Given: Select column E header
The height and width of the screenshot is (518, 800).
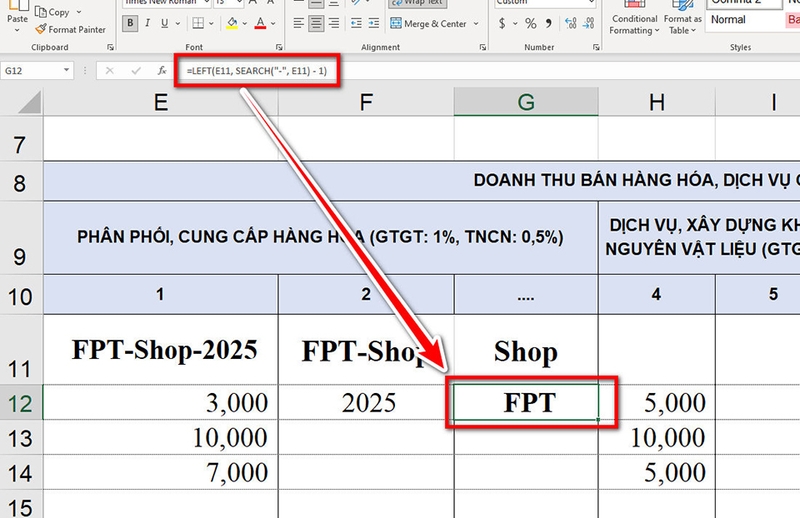Looking at the screenshot, I should point(161,103).
